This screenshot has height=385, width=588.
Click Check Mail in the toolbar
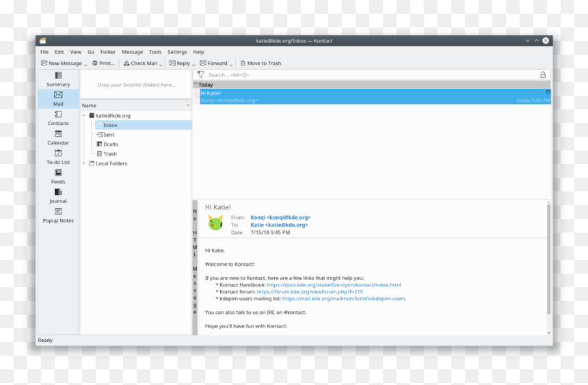140,63
